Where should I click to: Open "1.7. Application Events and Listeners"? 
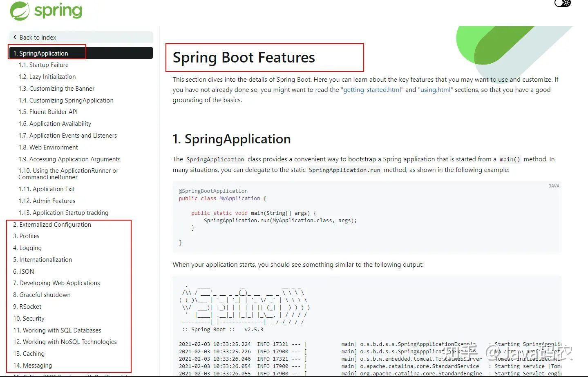coord(68,135)
